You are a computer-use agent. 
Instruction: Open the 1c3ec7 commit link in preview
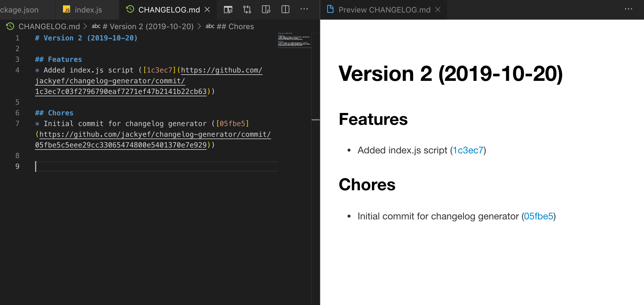pos(469,150)
